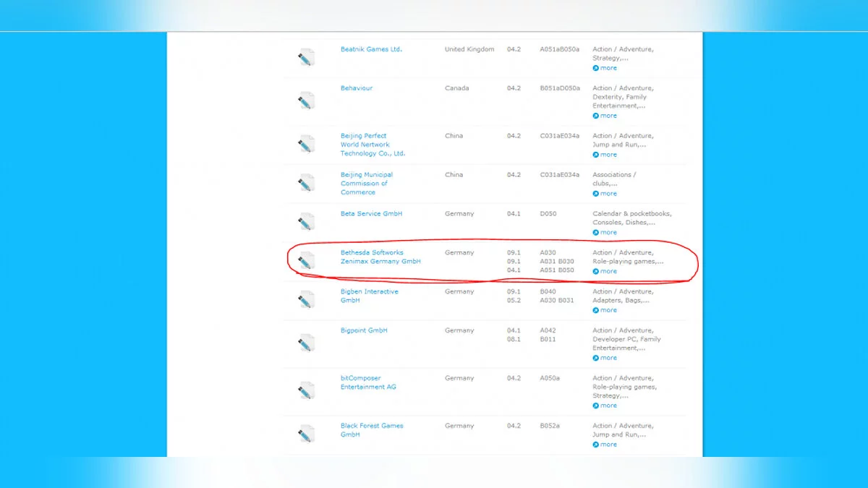Show more for Beijing Municipal Commission row

tap(605, 194)
